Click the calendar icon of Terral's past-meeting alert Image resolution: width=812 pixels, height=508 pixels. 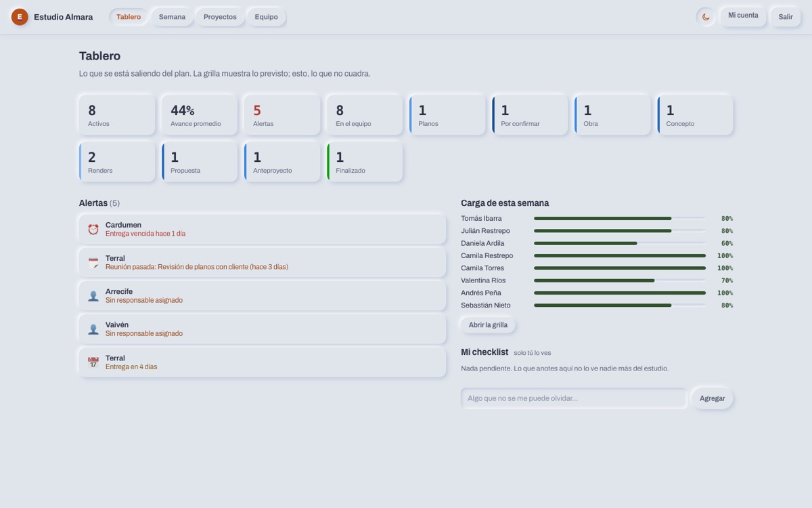[93, 262]
